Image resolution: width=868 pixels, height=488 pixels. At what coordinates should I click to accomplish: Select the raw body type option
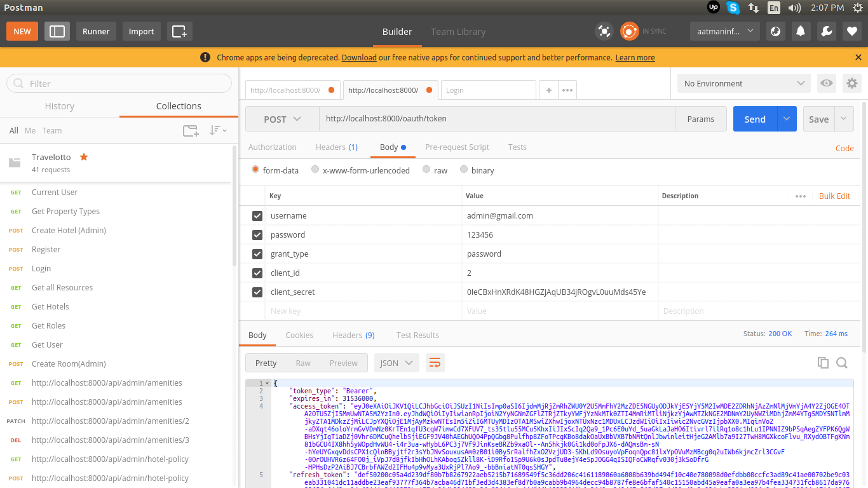tap(426, 170)
